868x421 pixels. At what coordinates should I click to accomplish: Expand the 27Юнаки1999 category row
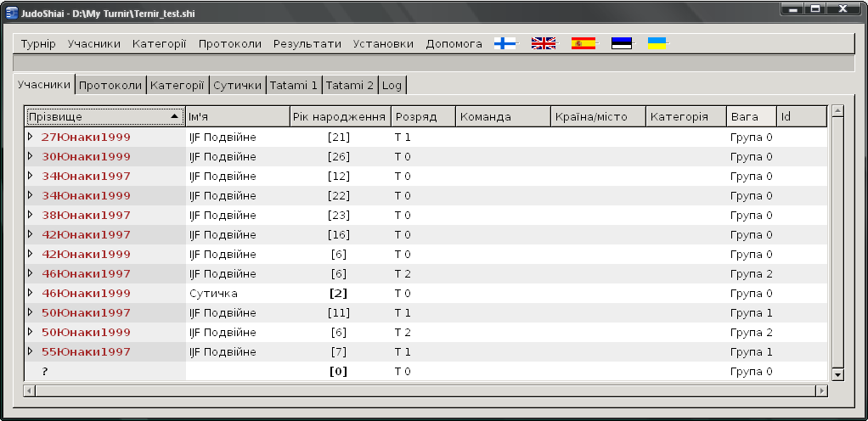(31, 137)
